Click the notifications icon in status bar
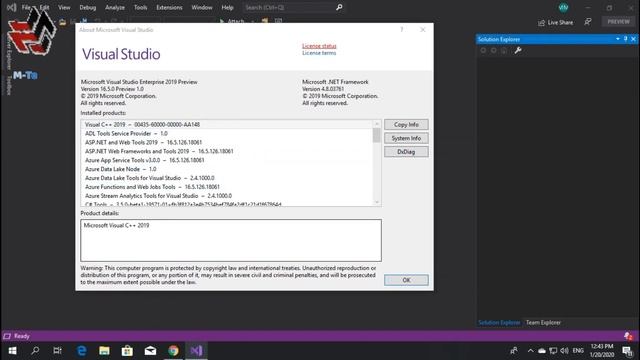 [x=629, y=336]
